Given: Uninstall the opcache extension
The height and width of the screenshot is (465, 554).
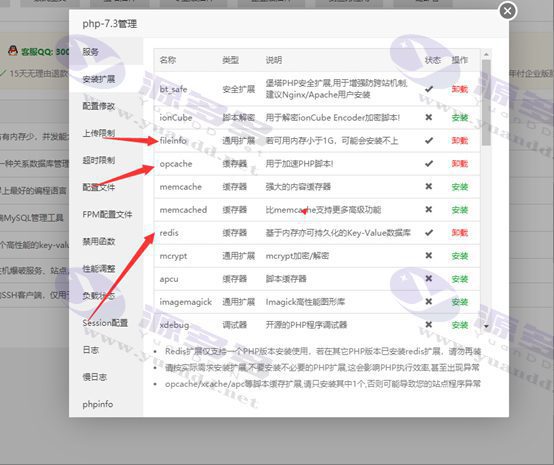Looking at the screenshot, I should [x=460, y=164].
